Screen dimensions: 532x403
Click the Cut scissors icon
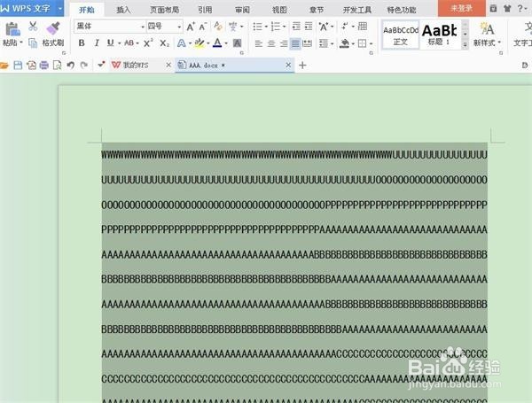coord(33,26)
